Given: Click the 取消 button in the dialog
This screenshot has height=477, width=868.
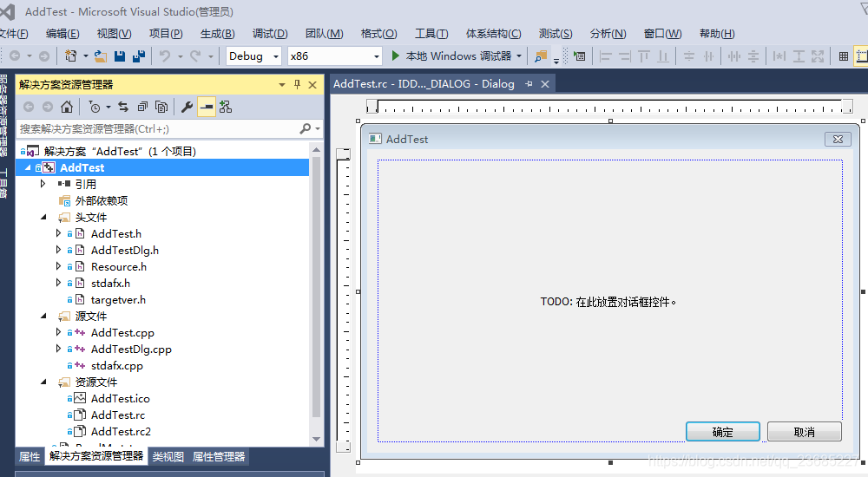Looking at the screenshot, I should pos(805,432).
